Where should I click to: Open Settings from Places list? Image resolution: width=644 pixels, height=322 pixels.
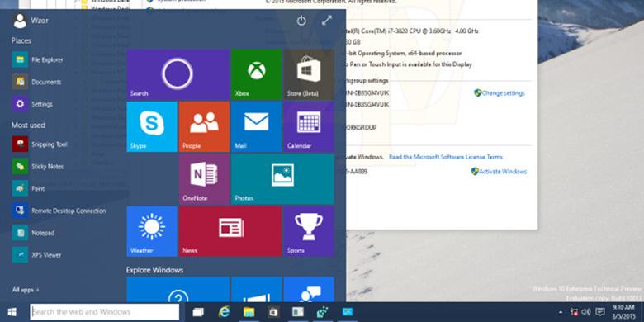[x=33, y=104]
